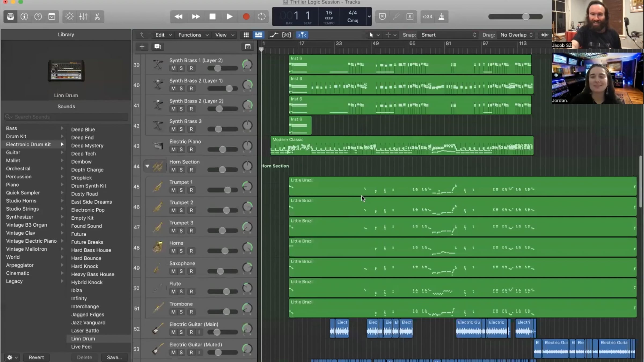Click the Scissors editors icon
This screenshot has height=362, width=644.
[x=97, y=17]
